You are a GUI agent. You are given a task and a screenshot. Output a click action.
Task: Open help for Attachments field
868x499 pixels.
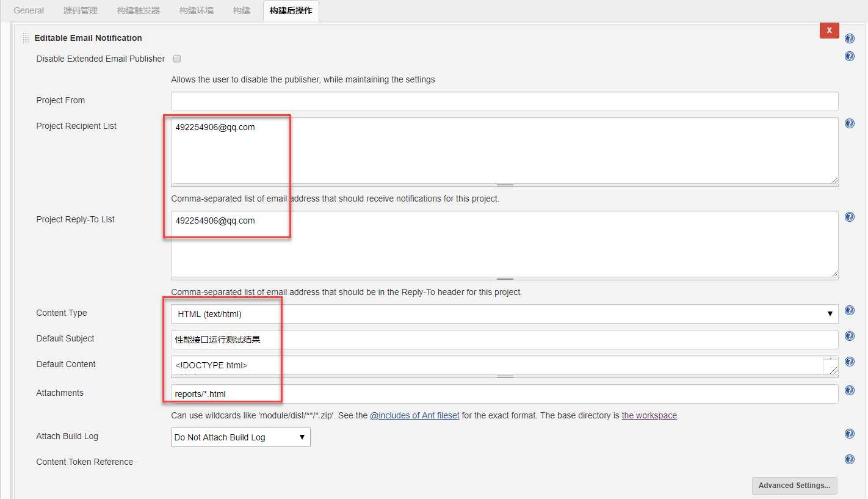[x=849, y=390]
